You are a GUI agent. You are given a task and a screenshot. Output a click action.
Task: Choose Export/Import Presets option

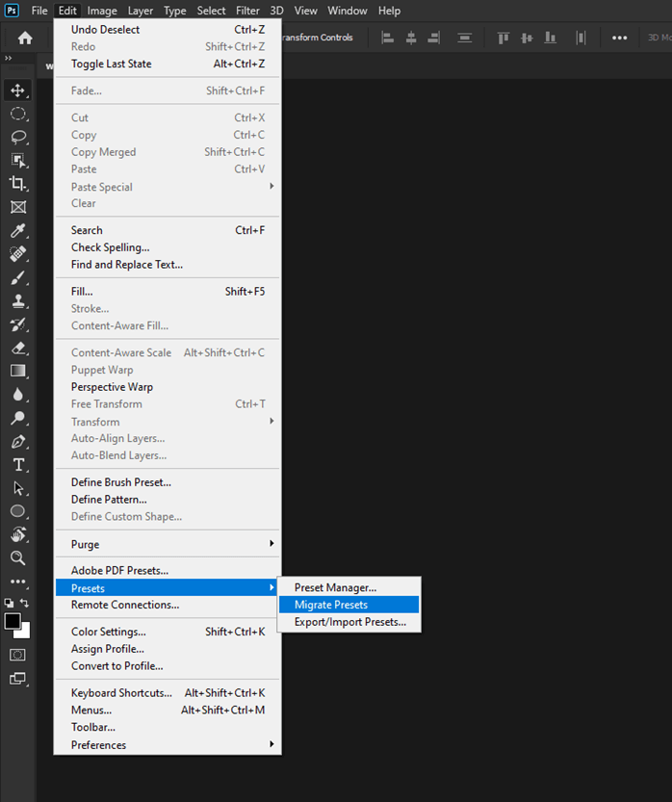coord(349,622)
